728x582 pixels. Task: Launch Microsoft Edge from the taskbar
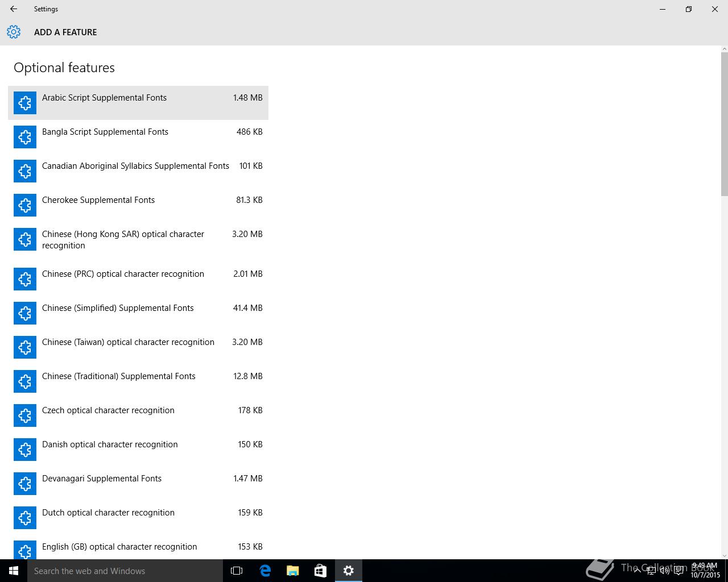[x=265, y=571]
